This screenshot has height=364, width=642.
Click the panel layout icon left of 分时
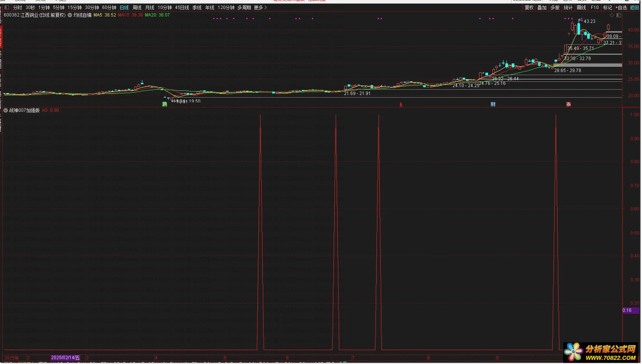click(x=7, y=8)
